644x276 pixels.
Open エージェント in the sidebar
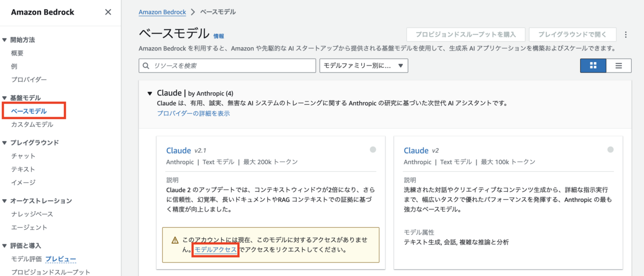tap(29, 227)
